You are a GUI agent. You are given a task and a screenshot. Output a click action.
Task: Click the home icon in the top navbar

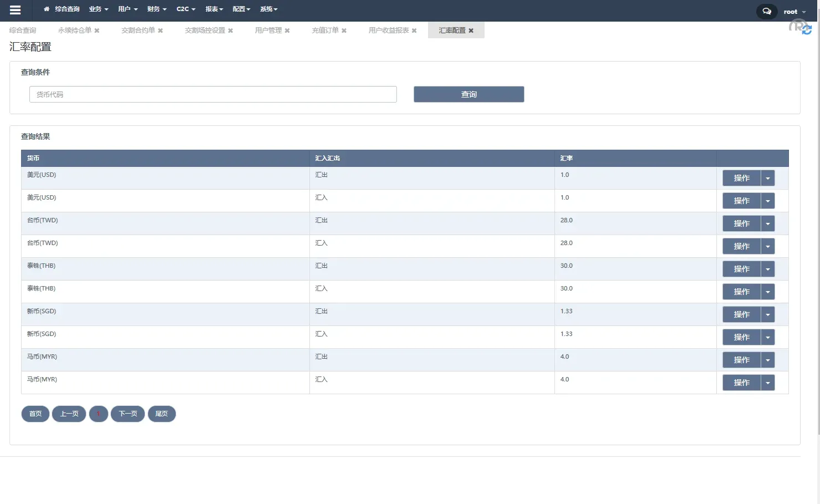pyautogui.click(x=46, y=9)
